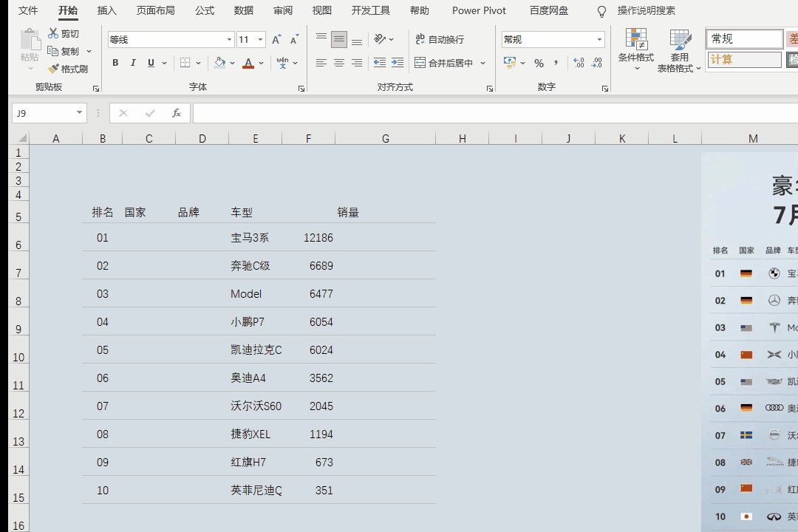798x532 pixels.
Task: Increase decimal places icon
Action: point(579,63)
